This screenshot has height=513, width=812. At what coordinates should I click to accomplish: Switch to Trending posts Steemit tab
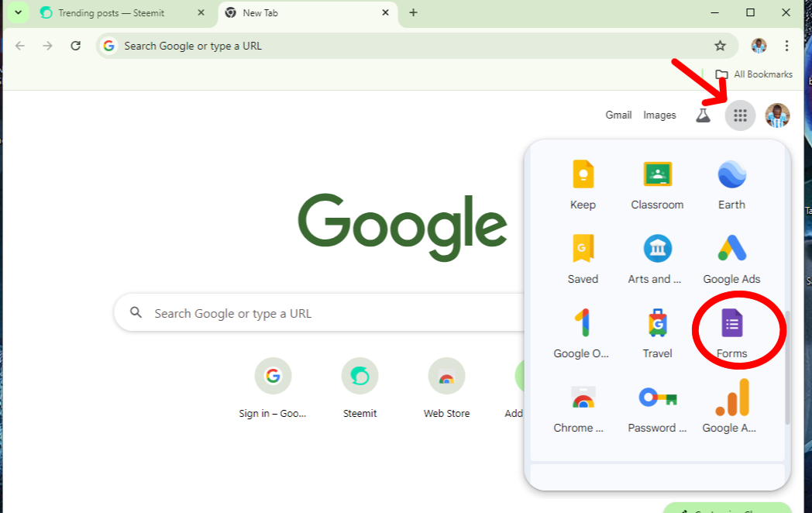[112, 13]
